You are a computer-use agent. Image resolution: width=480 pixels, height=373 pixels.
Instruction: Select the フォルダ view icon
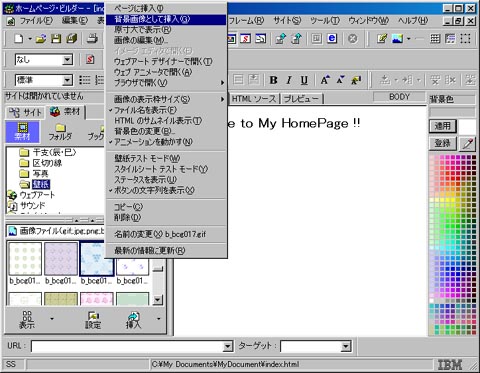pyautogui.click(x=60, y=131)
